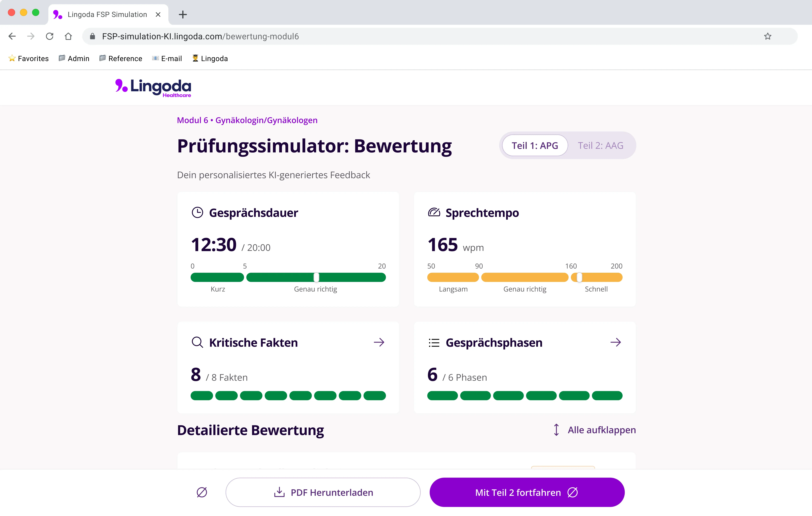Screen dimensions: 812x516
Task: Open Gesprächsphasen details arrow
Action: click(x=616, y=342)
